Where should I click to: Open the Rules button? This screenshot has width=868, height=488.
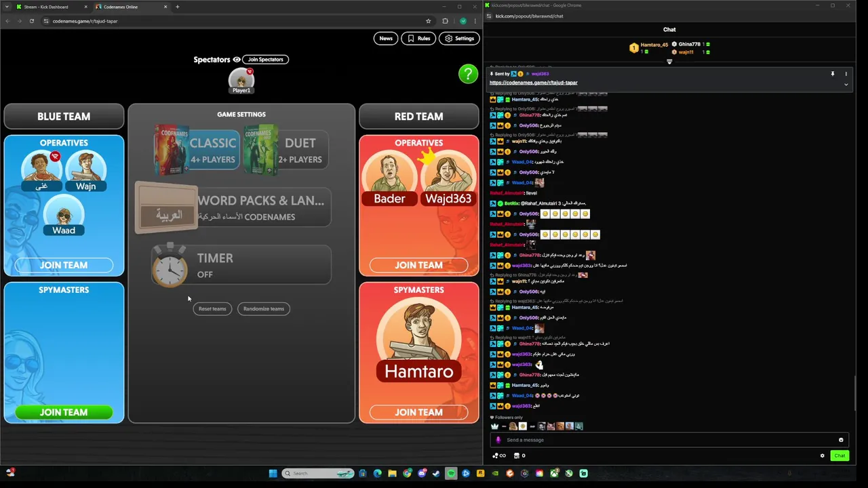point(418,39)
